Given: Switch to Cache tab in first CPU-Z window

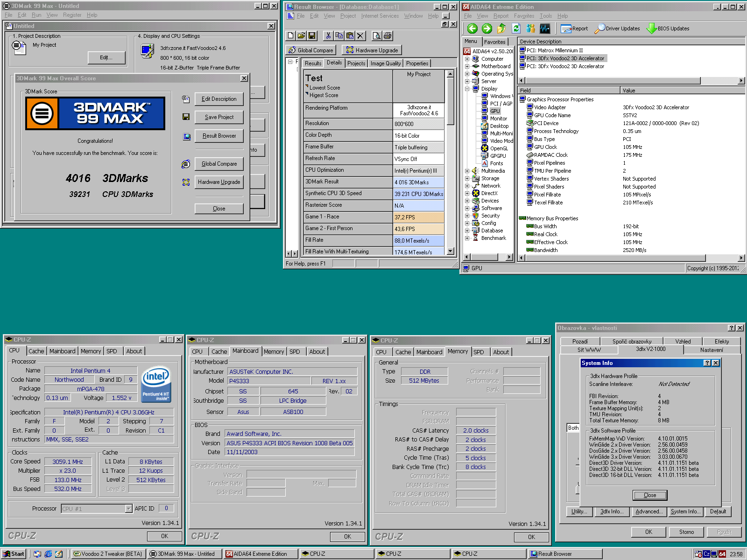Looking at the screenshot, I should [36, 351].
